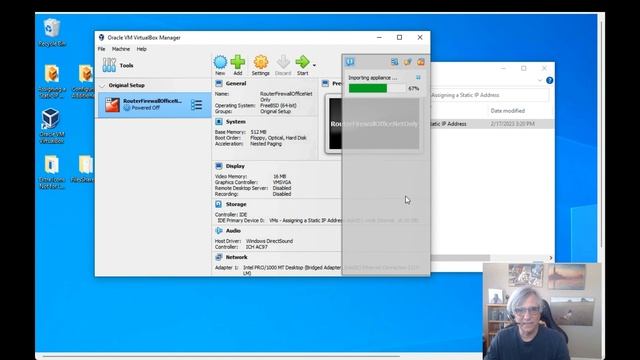Open the Machine menu
Screen dimensions: 640x360
pos(121,49)
